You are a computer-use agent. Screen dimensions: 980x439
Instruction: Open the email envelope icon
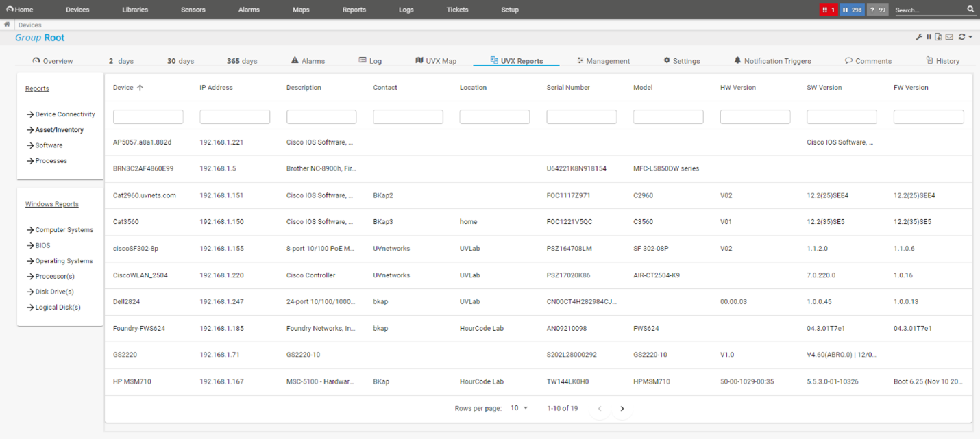point(949,36)
